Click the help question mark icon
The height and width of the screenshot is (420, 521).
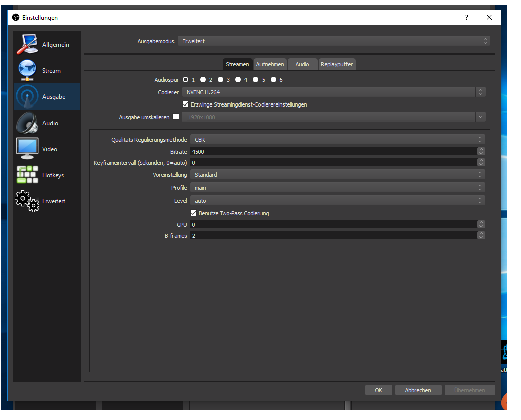pyautogui.click(x=467, y=17)
